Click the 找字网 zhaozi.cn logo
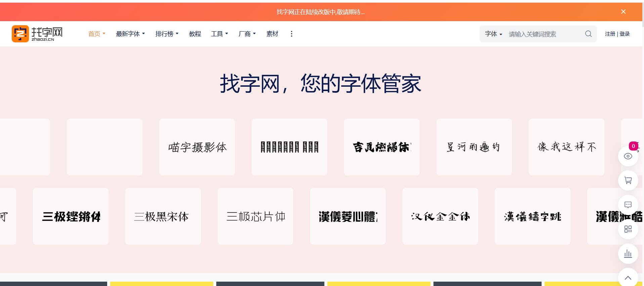Viewport: 644px width, 286px height. (x=37, y=34)
